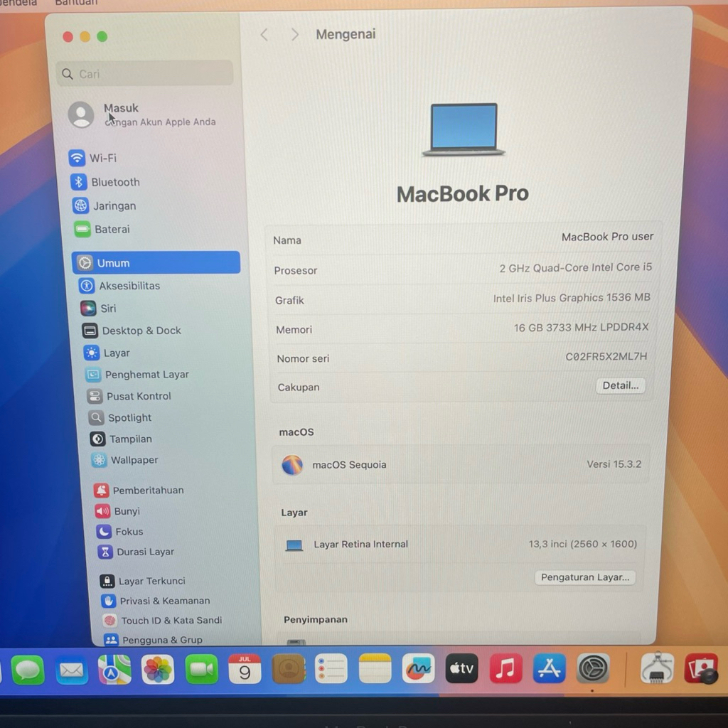The image size is (728, 728).
Task: Go forward using the right chevron
Action: 294,35
